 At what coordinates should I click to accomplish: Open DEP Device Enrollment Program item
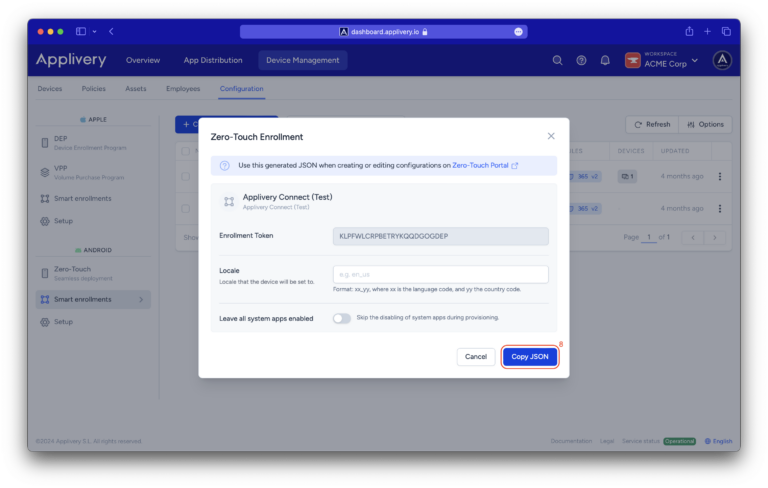[x=93, y=143]
